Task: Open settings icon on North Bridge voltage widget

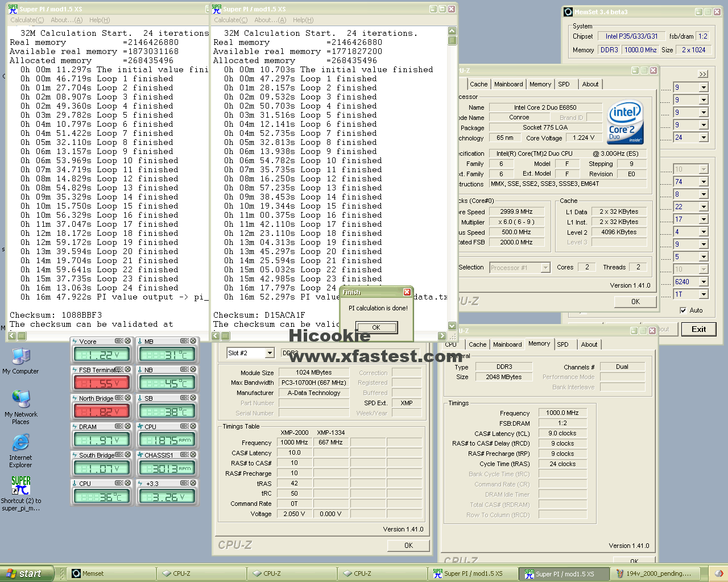Action: point(119,398)
